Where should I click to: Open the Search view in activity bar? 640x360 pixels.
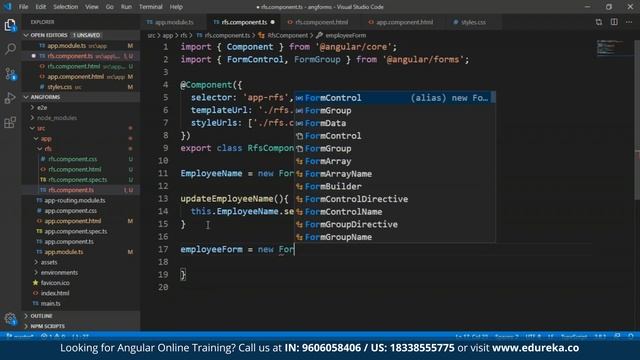click(x=10, y=49)
